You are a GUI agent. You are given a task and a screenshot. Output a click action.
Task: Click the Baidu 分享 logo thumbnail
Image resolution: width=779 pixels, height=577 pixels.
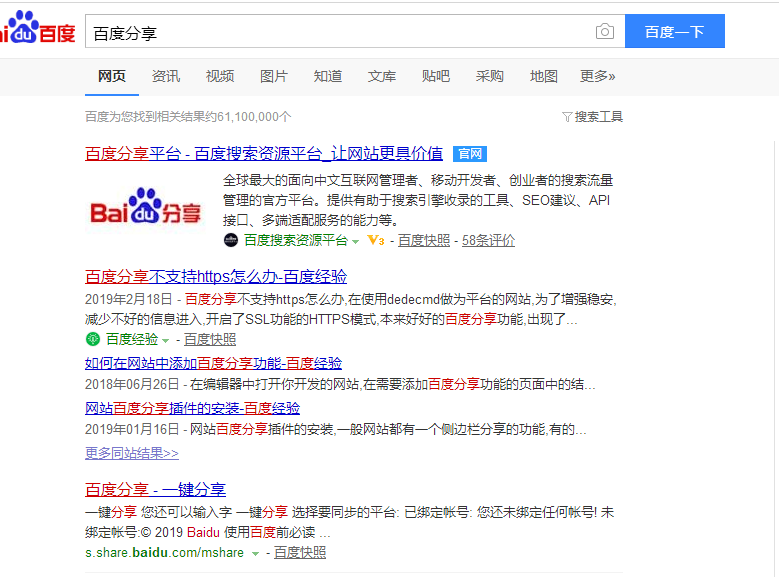[x=146, y=211]
